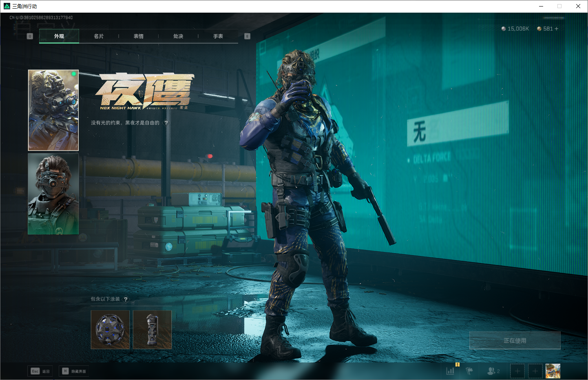This screenshot has width=588, height=380.
Task: Open the 手表 watch tab
Action: click(218, 36)
